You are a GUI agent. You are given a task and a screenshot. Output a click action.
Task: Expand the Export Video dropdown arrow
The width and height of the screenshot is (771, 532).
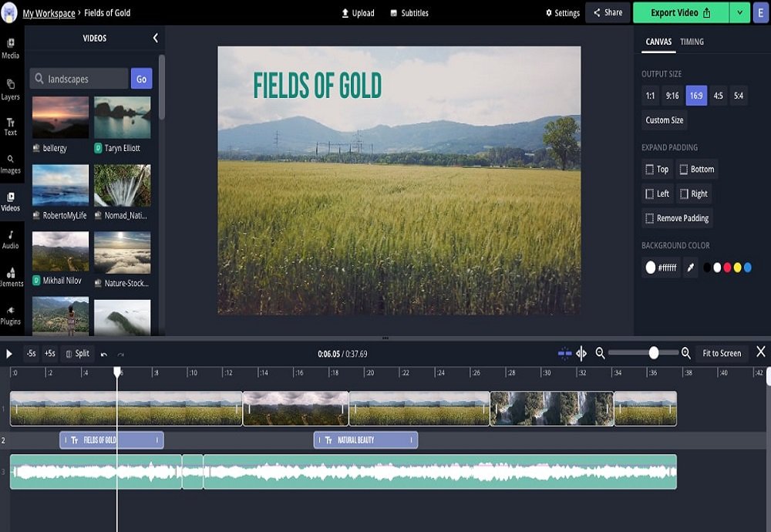coord(739,13)
